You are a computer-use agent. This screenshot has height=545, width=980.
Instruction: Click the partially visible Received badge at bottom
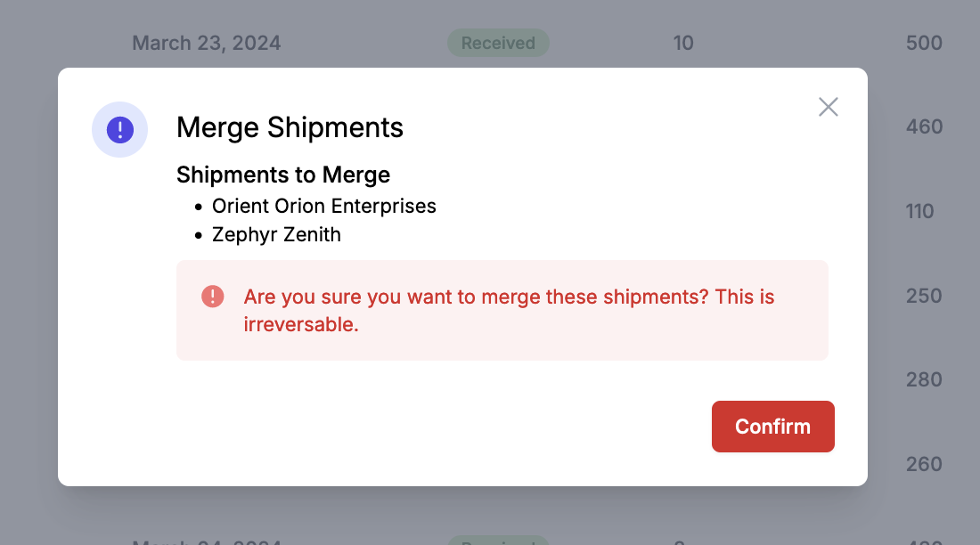click(x=498, y=540)
